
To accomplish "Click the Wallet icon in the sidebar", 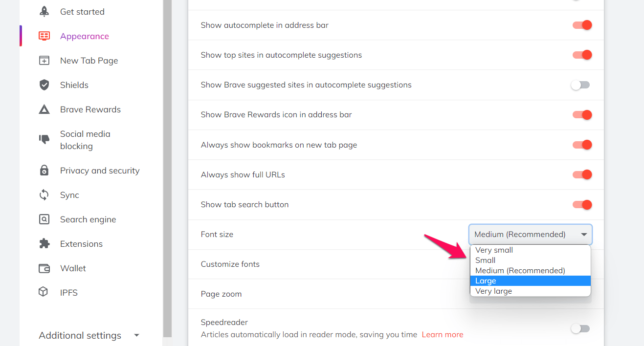I will click(x=44, y=268).
